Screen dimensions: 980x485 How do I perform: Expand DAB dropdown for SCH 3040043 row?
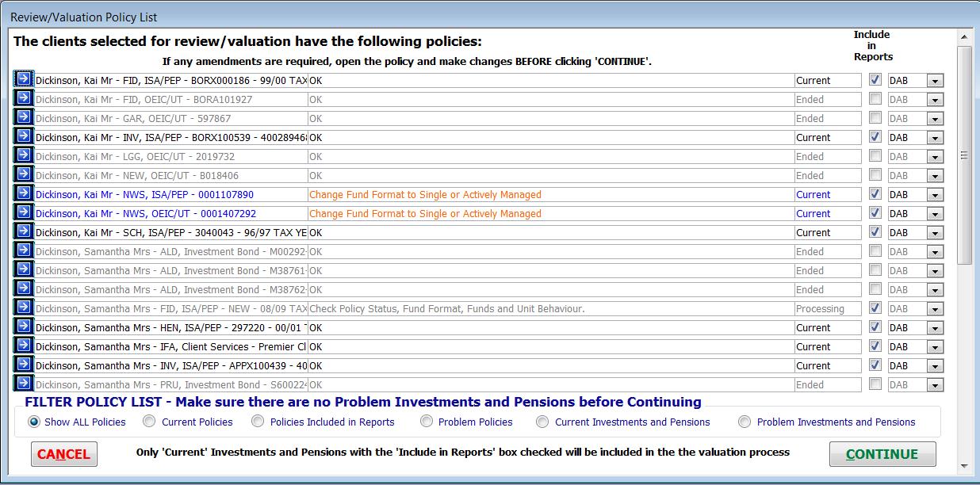935,233
